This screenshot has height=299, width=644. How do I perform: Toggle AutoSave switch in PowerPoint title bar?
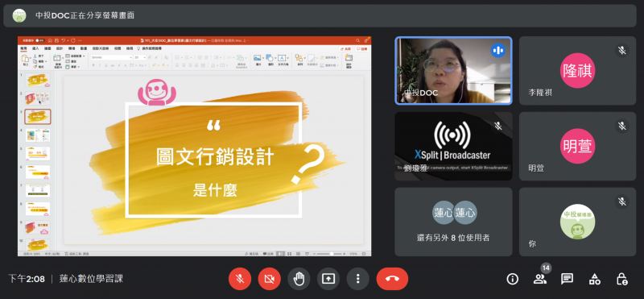coord(40,40)
